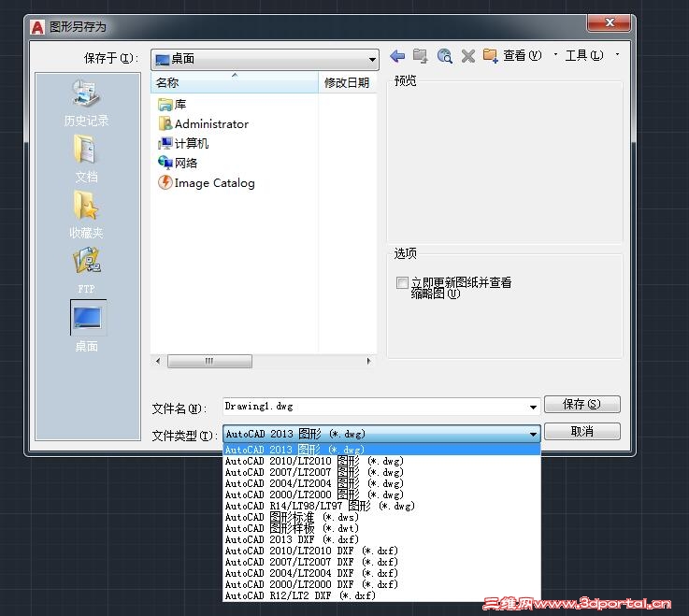The width and height of the screenshot is (689, 616).
Task: Choose AutoCAD 2007/LT2007 DXF (*.dxf)
Action: tap(381, 562)
